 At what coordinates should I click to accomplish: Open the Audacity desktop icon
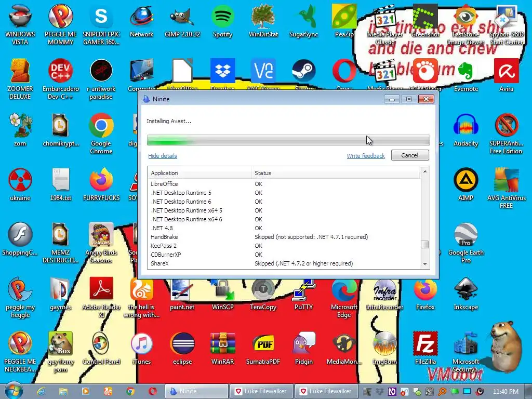click(466, 130)
